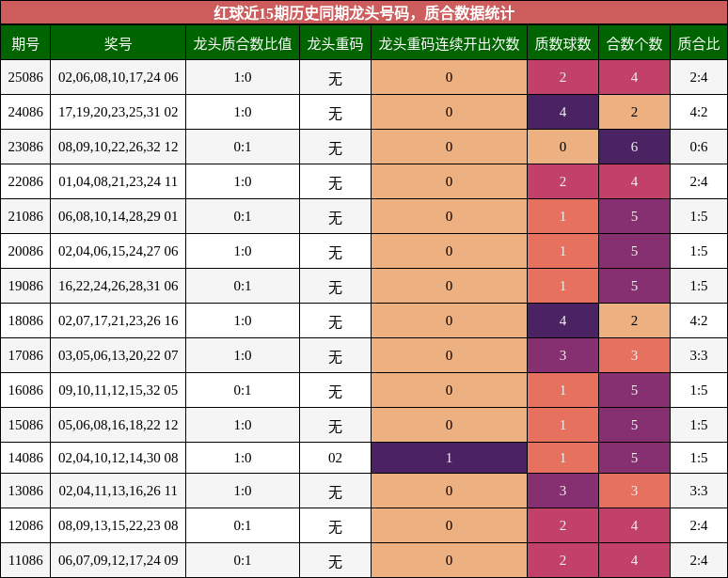
Task: Click the prime count 1 in row 16086
Action: point(562,390)
